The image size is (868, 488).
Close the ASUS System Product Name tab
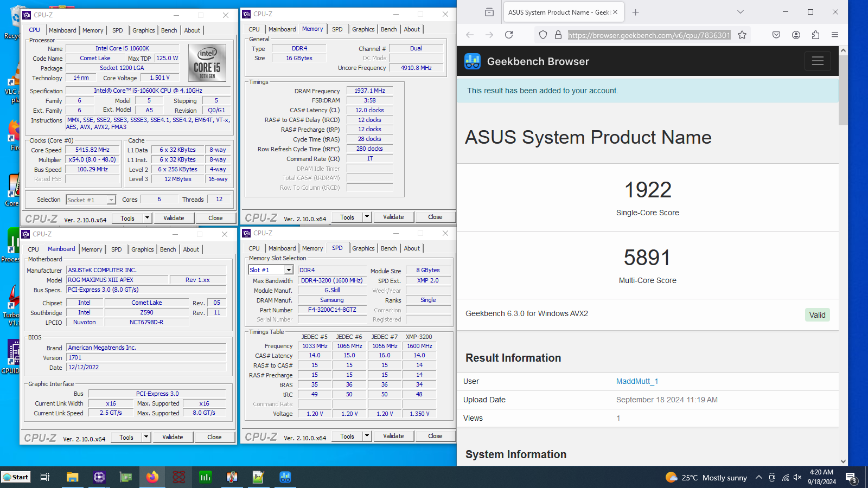[x=615, y=12]
